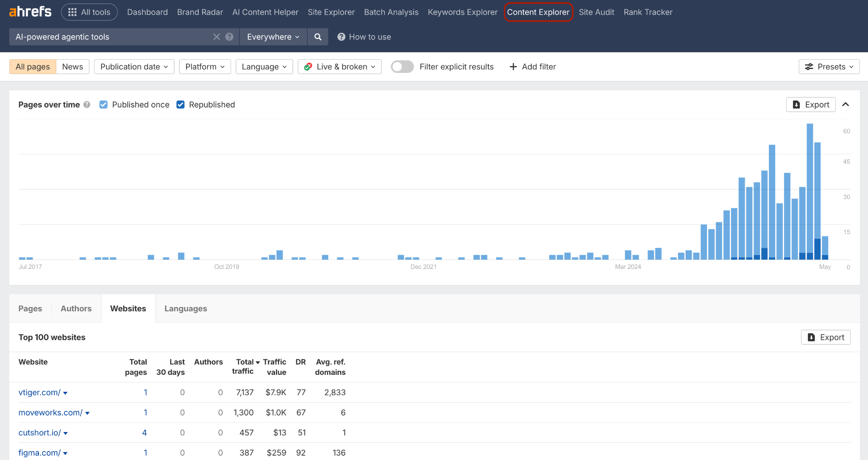The width and height of the screenshot is (868, 460).
Task: Open moveworks.com/ website link
Action: tap(50, 412)
